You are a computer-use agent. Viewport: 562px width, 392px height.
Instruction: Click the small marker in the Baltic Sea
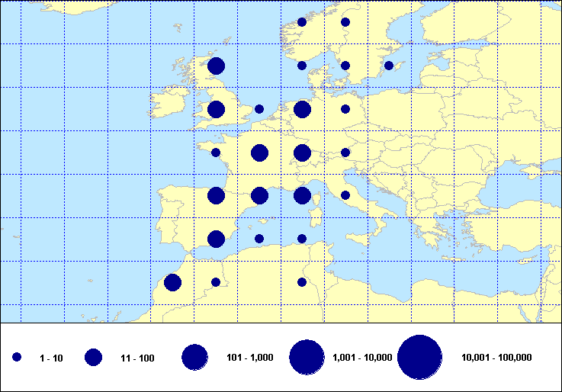(389, 66)
